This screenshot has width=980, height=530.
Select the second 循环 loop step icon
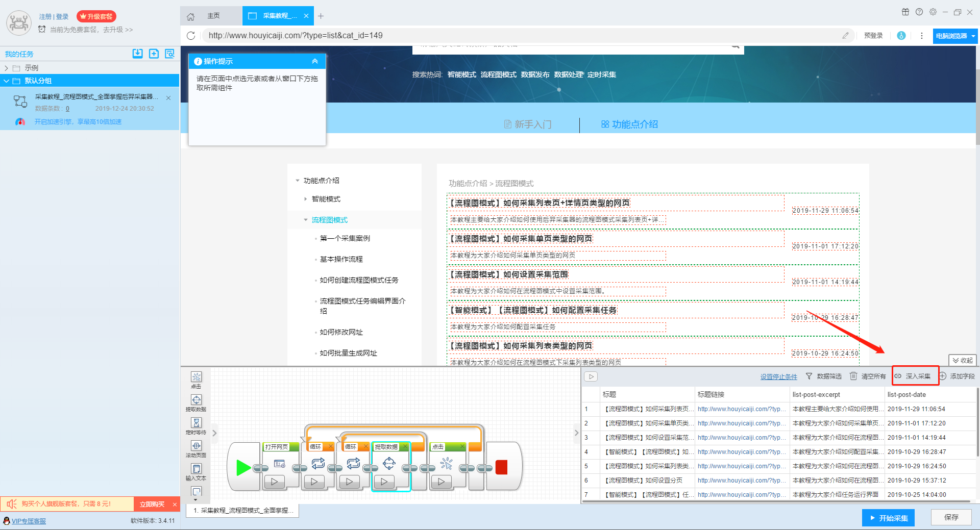[x=353, y=463]
